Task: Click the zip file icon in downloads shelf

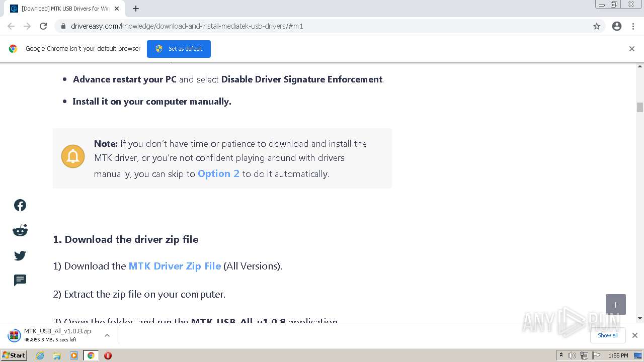Action: point(14,335)
